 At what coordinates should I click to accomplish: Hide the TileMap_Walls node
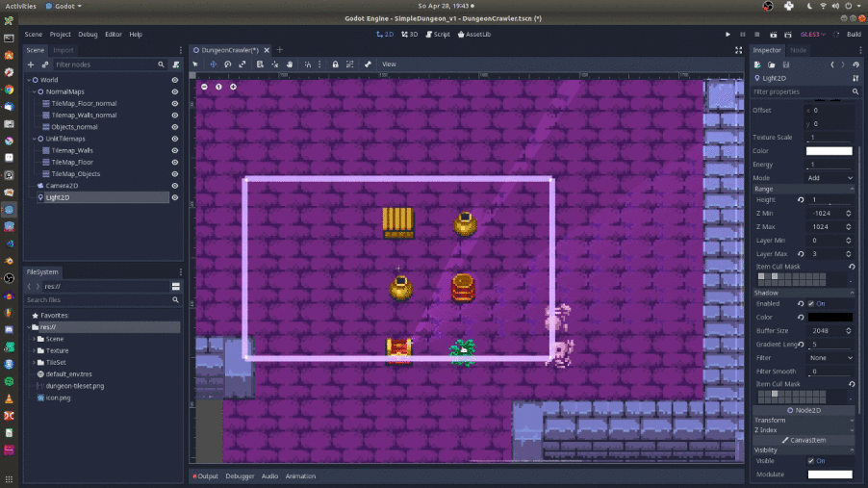[x=175, y=151]
